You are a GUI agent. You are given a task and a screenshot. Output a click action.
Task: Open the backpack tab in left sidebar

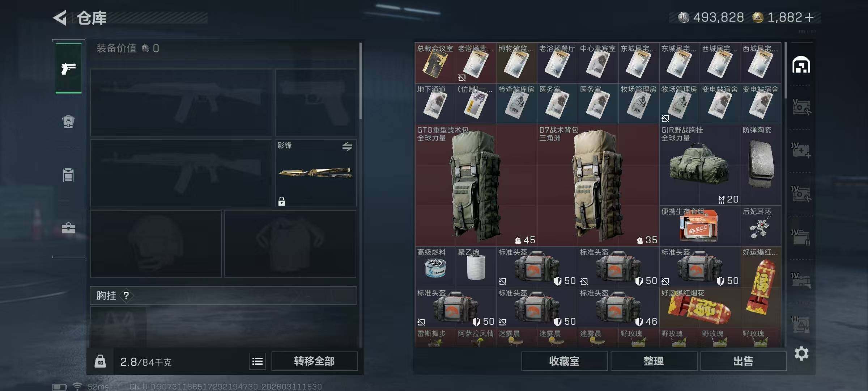pos(68,122)
